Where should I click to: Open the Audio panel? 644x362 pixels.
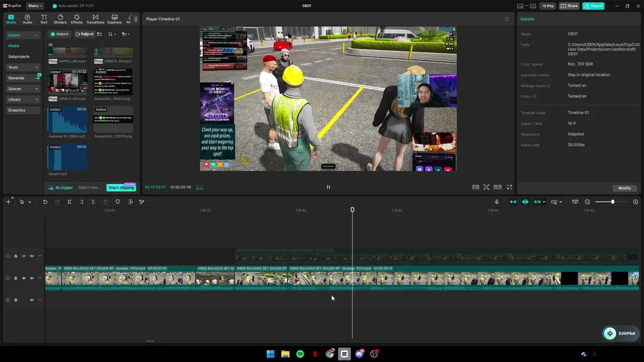click(27, 19)
